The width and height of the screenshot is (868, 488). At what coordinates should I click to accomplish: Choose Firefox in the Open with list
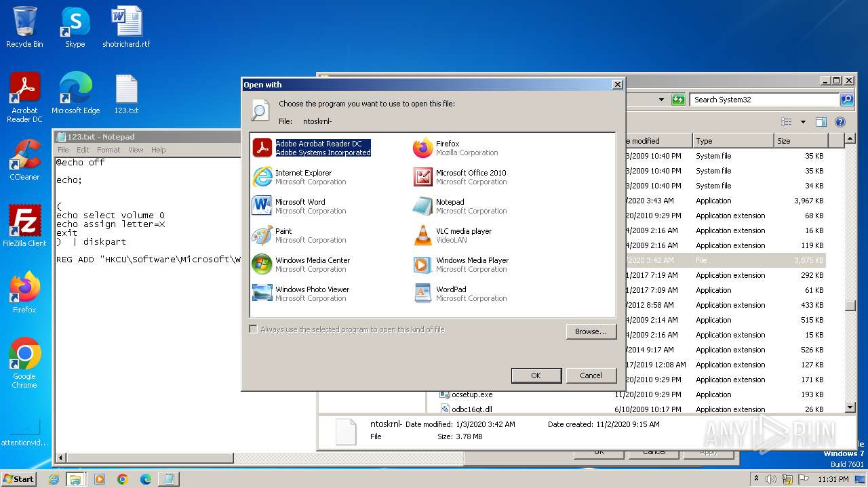pos(456,148)
